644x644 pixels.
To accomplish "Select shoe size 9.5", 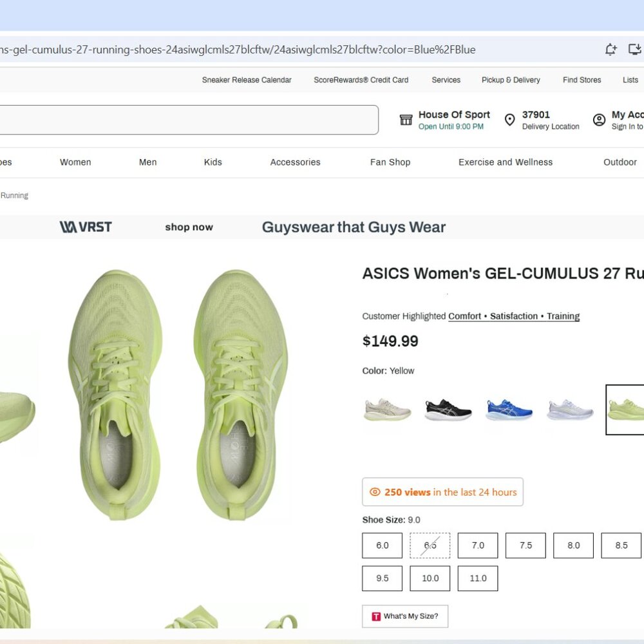I will click(x=382, y=578).
